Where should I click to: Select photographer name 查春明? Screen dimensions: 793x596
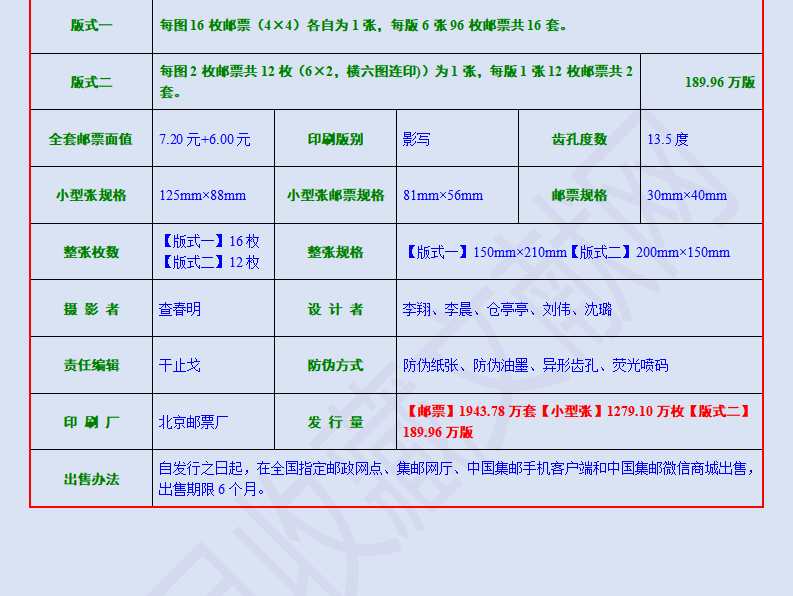[180, 310]
